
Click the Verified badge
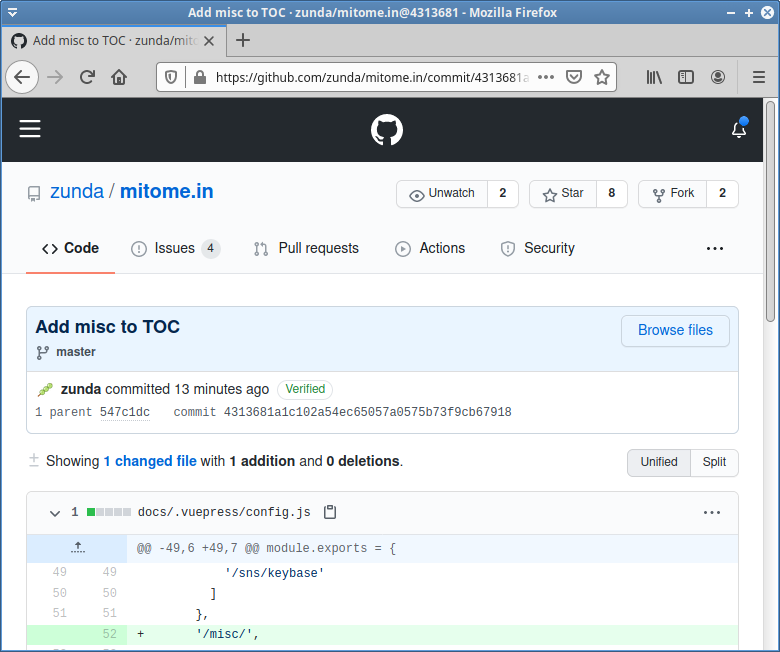[305, 389]
